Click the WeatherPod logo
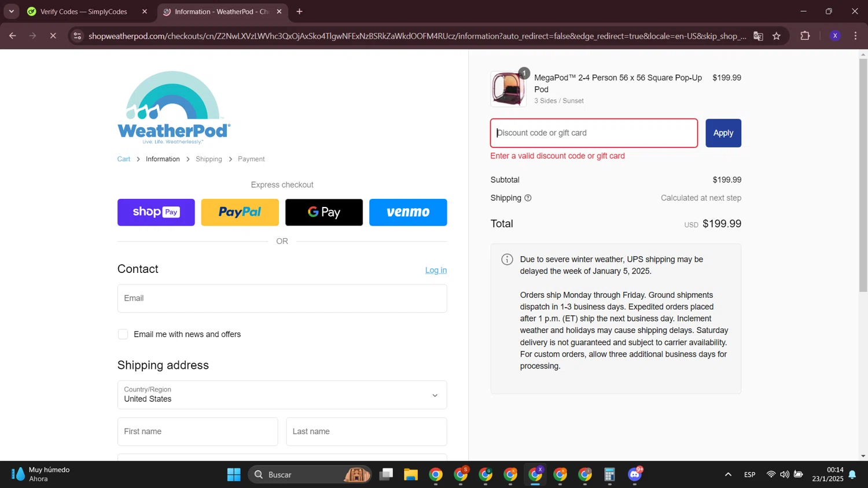Viewport: 868px width, 488px height. click(x=174, y=108)
